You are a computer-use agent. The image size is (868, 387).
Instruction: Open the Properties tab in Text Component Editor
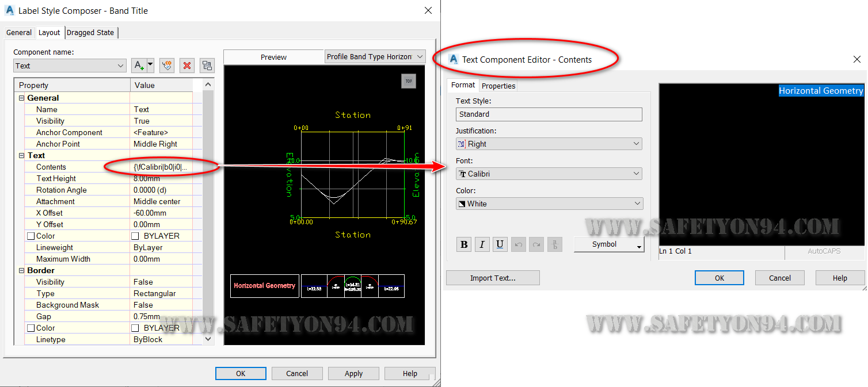point(497,85)
